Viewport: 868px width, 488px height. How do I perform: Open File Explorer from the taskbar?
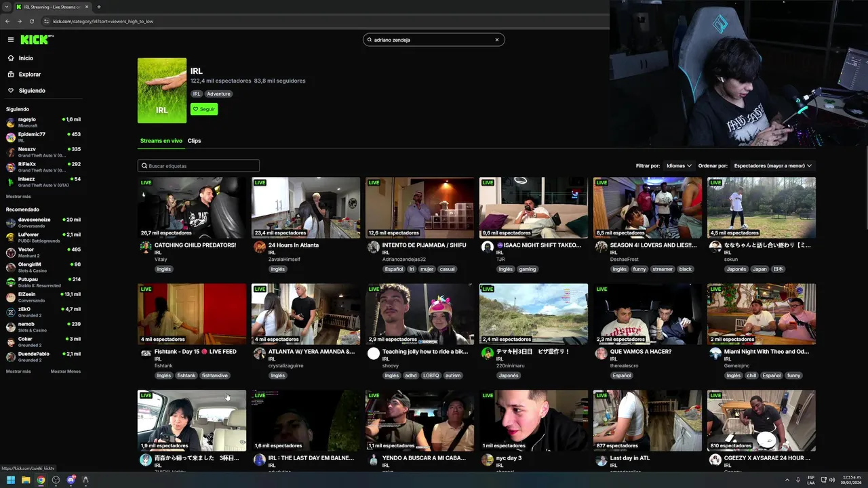pos(26,480)
